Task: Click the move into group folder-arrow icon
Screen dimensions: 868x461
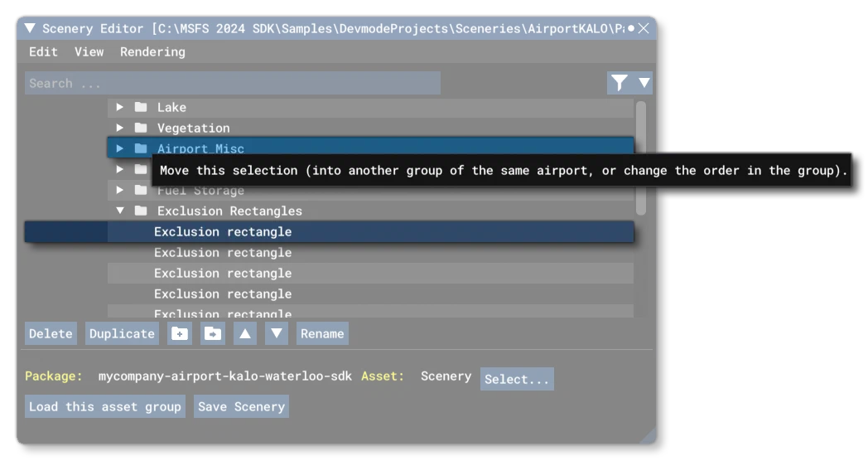Action: click(213, 333)
